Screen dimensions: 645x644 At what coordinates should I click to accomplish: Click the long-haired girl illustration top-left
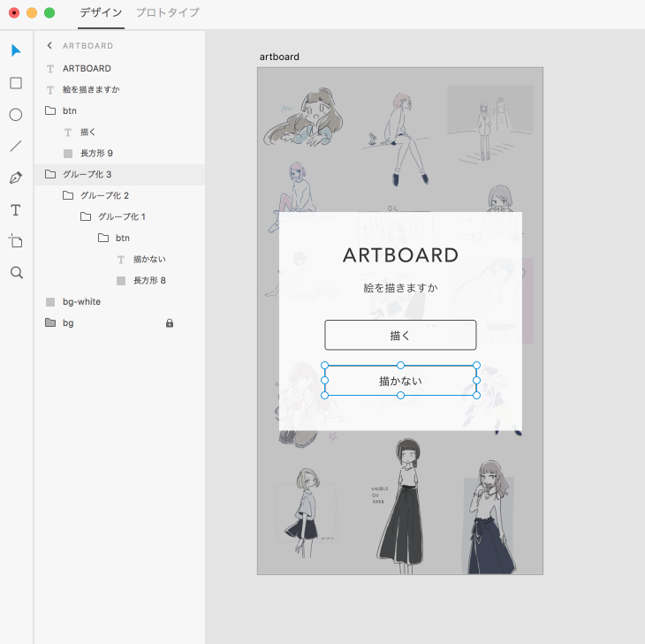pyautogui.click(x=305, y=117)
